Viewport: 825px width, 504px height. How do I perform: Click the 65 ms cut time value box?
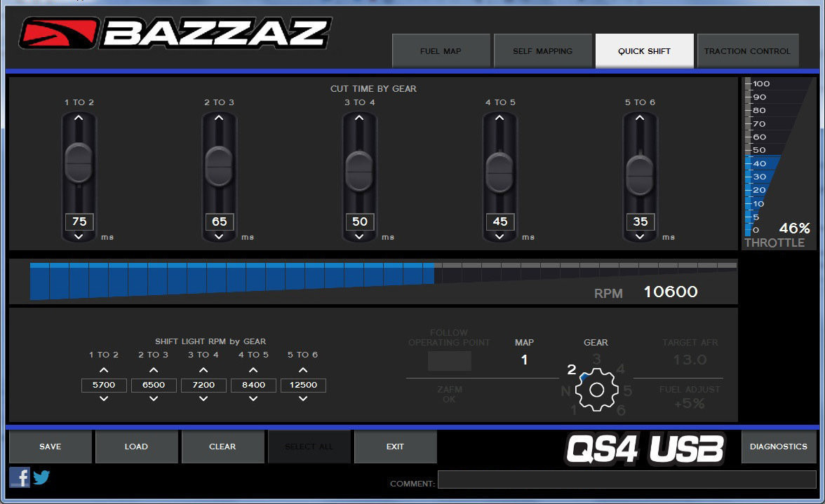(x=220, y=222)
